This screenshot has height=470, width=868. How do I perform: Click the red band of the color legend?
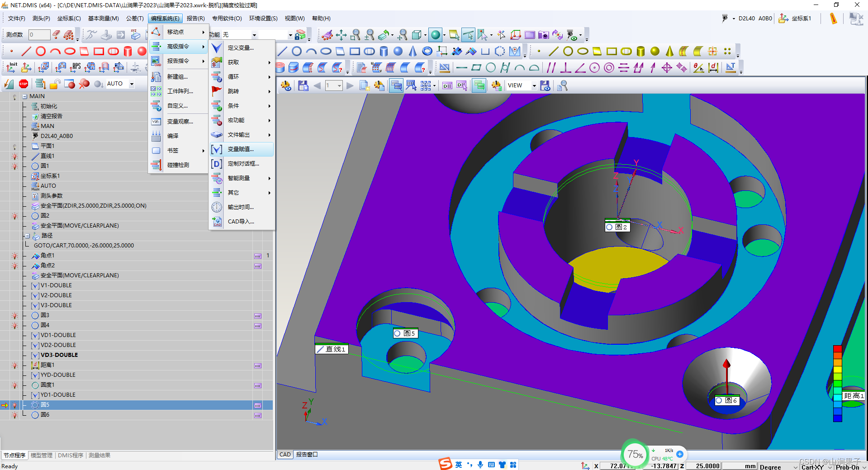[x=837, y=349]
